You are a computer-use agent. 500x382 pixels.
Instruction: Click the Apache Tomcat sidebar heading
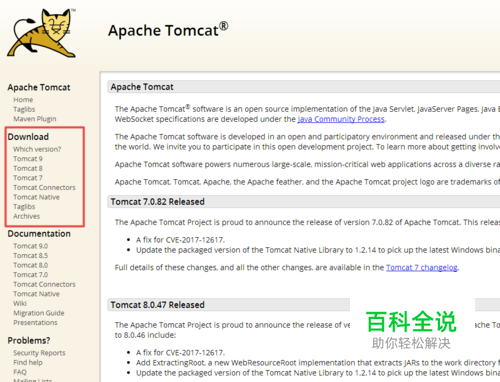coord(39,88)
